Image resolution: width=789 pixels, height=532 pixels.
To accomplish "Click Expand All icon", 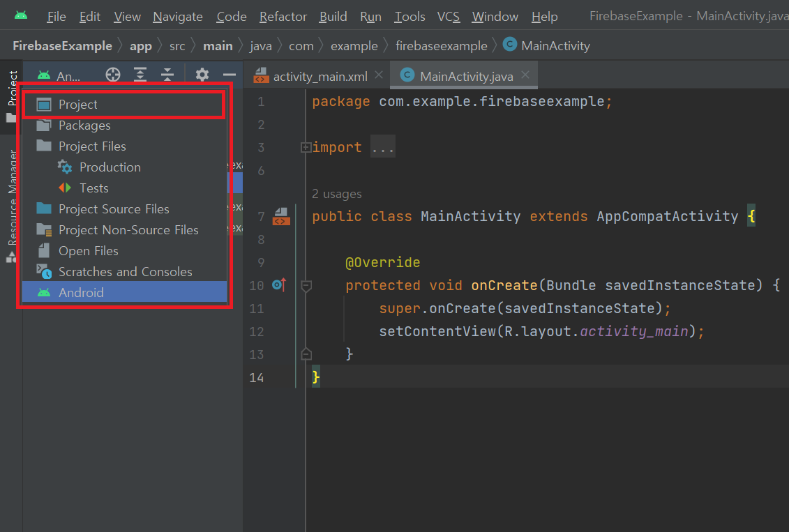I will pyautogui.click(x=140, y=75).
